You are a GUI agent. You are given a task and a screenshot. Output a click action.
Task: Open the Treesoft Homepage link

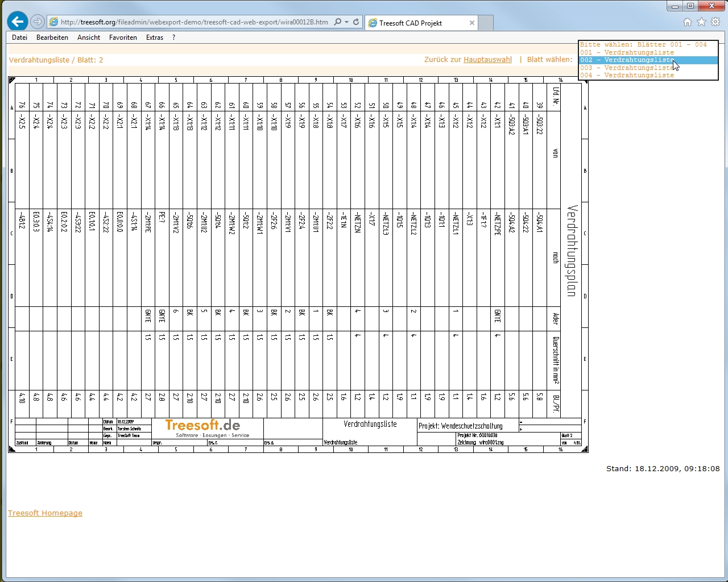[45, 513]
